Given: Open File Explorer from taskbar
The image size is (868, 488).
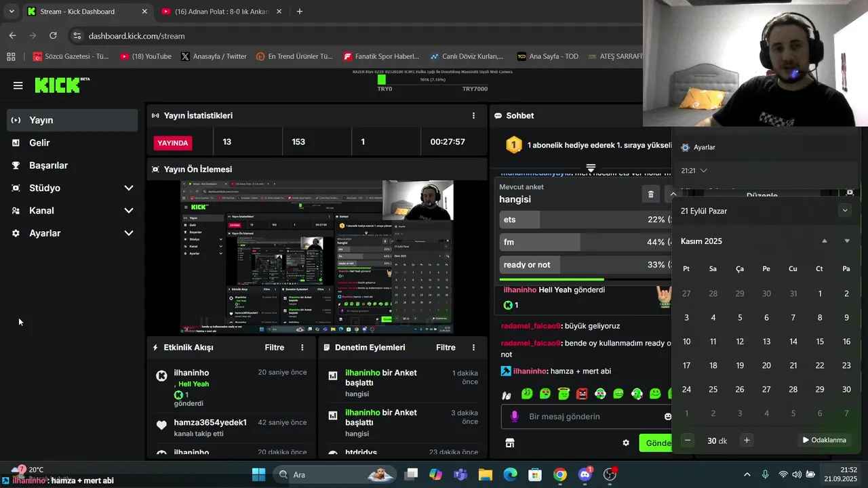Looking at the screenshot, I should coord(485,474).
